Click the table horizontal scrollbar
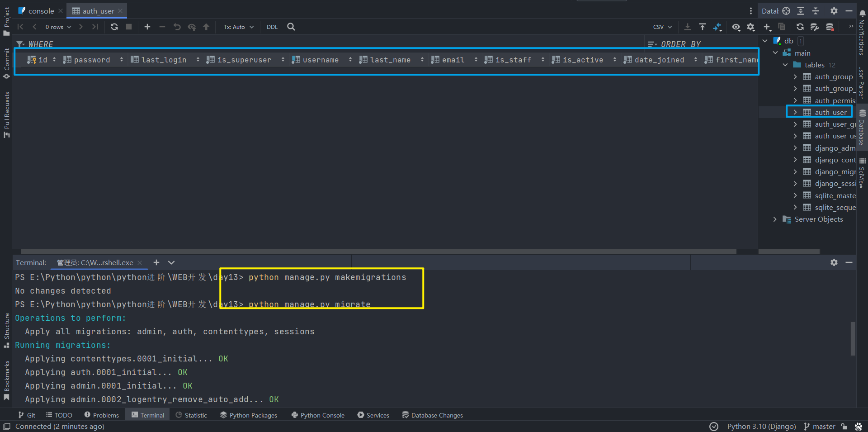This screenshot has width=868, height=432. tap(379, 251)
